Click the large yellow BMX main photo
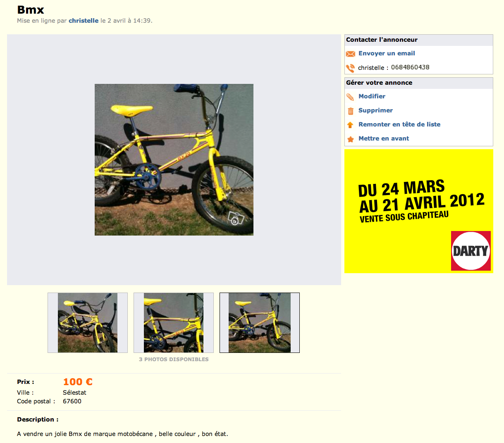504x443 pixels. pyautogui.click(x=174, y=160)
